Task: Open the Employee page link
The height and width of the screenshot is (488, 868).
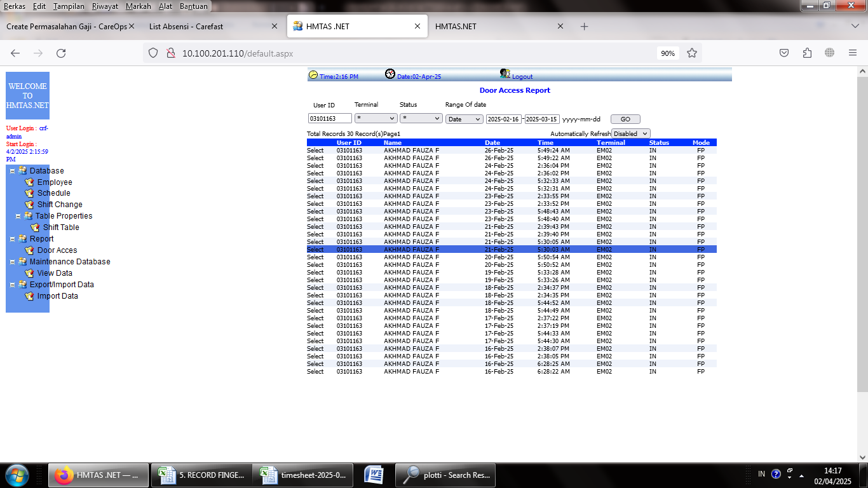Action: coord(55,182)
